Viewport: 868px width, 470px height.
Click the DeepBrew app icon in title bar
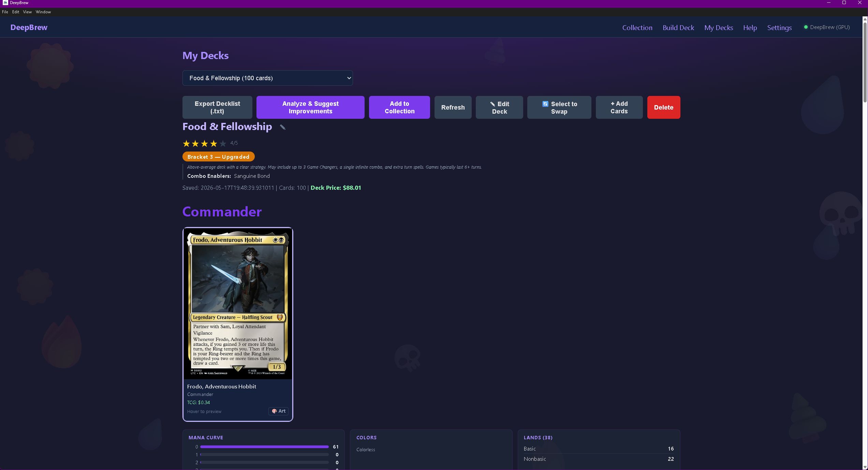point(5,3)
